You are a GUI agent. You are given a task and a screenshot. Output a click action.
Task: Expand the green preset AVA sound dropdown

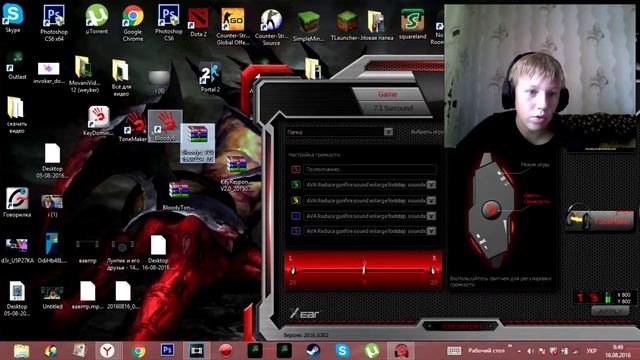(x=431, y=184)
